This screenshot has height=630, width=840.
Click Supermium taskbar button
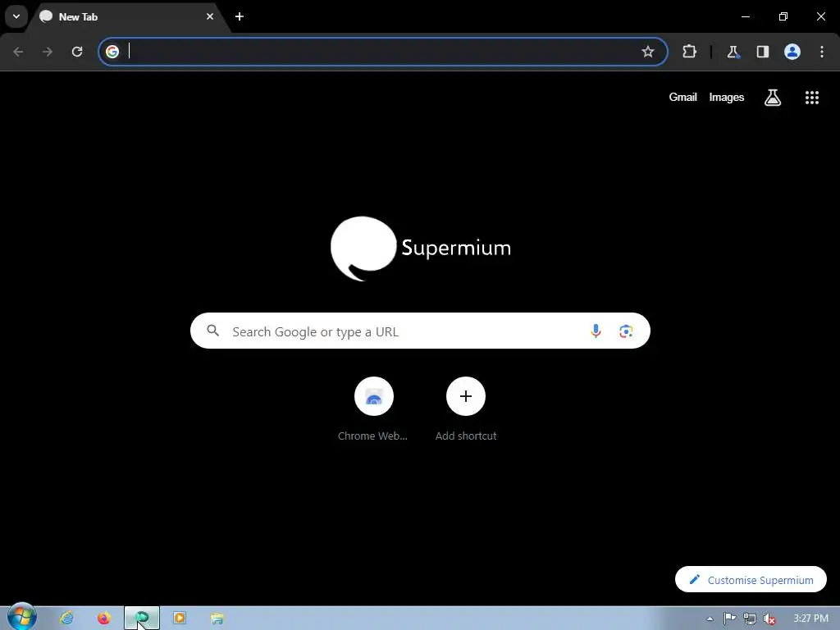[x=142, y=619]
